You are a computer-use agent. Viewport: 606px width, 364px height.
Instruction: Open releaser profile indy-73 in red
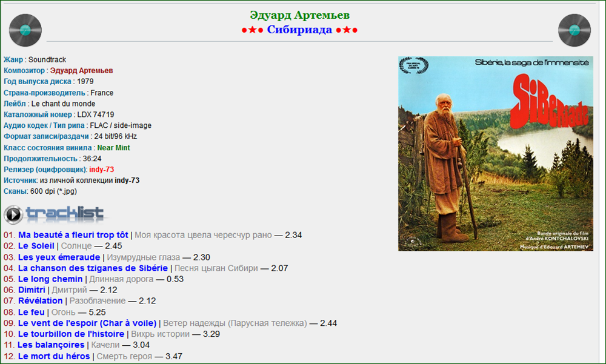coord(102,170)
